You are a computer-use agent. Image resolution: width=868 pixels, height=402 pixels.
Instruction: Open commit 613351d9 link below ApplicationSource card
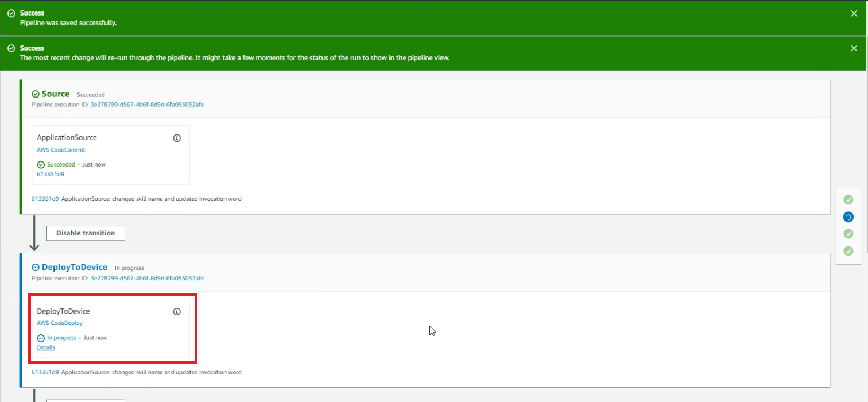tap(45, 199)
